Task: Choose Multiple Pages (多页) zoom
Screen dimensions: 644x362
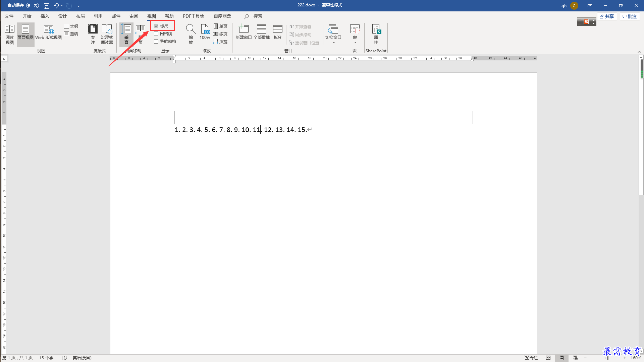Action: 220,34
